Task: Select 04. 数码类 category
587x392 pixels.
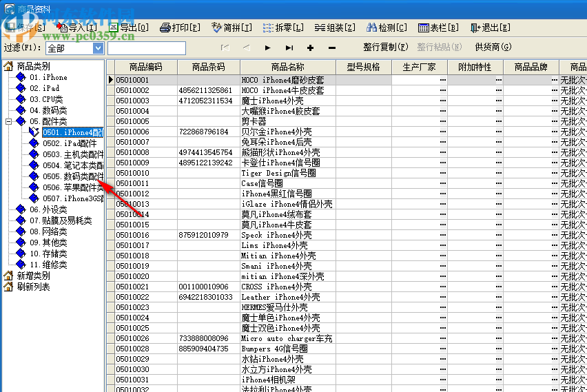Action: click(48, 110)
